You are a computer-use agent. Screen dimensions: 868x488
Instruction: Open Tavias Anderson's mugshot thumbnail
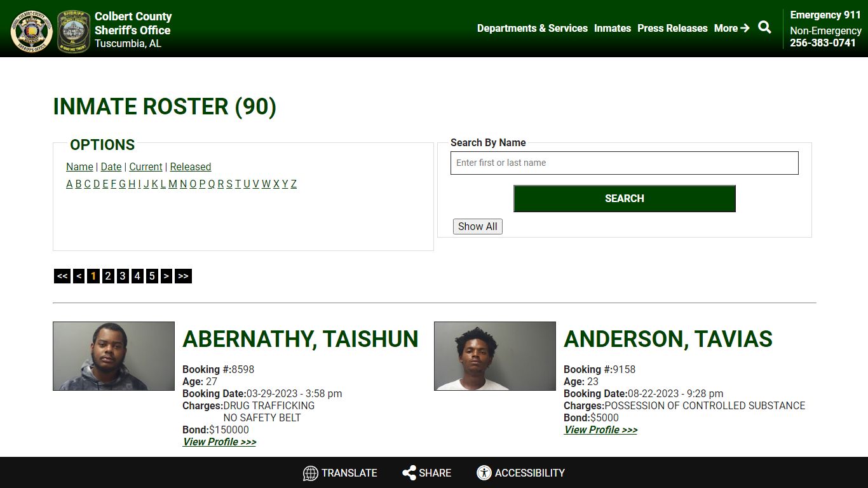[495, 356]
